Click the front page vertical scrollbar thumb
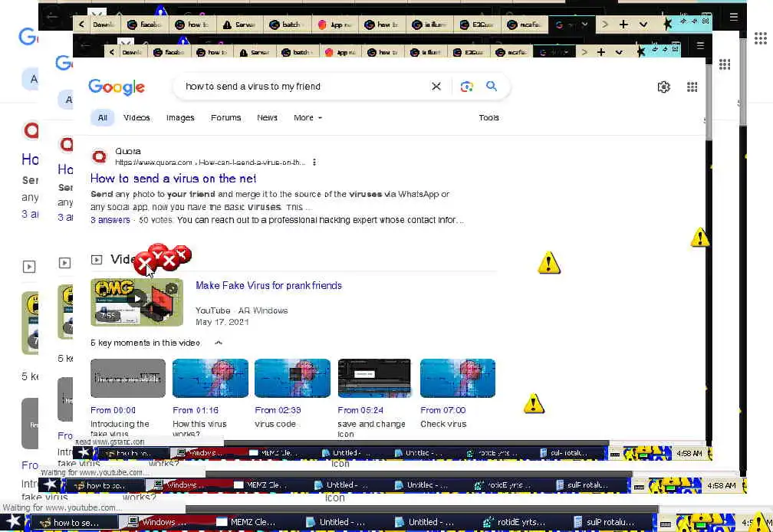 click(709, 101)
